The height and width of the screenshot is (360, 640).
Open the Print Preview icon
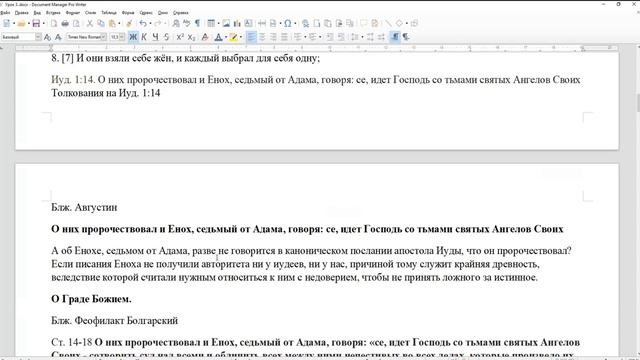pos(76,24)
